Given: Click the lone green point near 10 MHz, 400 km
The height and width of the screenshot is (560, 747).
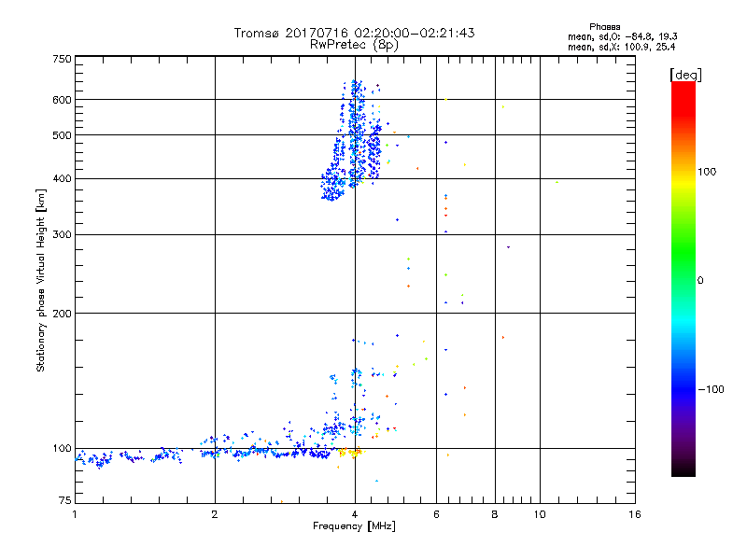Looking at the screenshot, I should click(557, 182).
